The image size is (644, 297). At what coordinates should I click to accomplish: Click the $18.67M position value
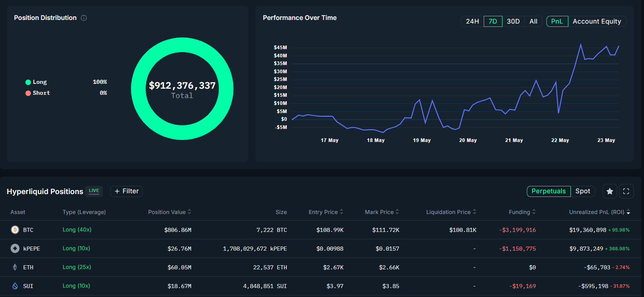[179, 286]
